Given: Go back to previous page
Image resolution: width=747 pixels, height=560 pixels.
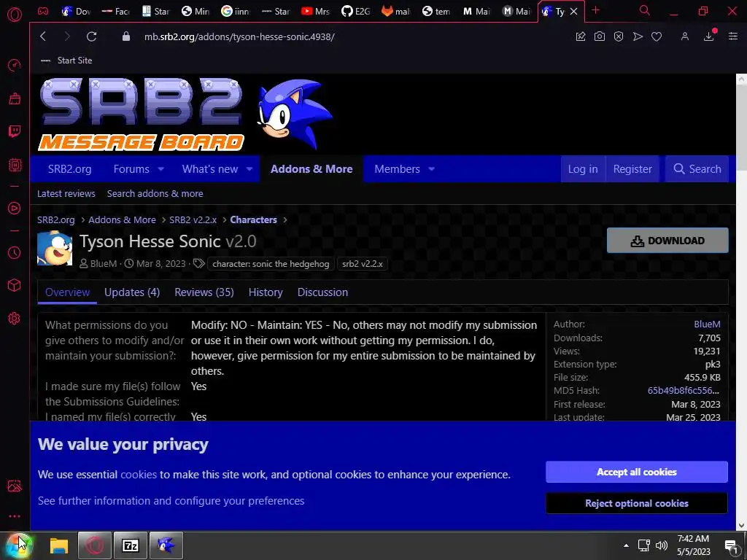Looking at the screenshot, I should coord(43,36).
